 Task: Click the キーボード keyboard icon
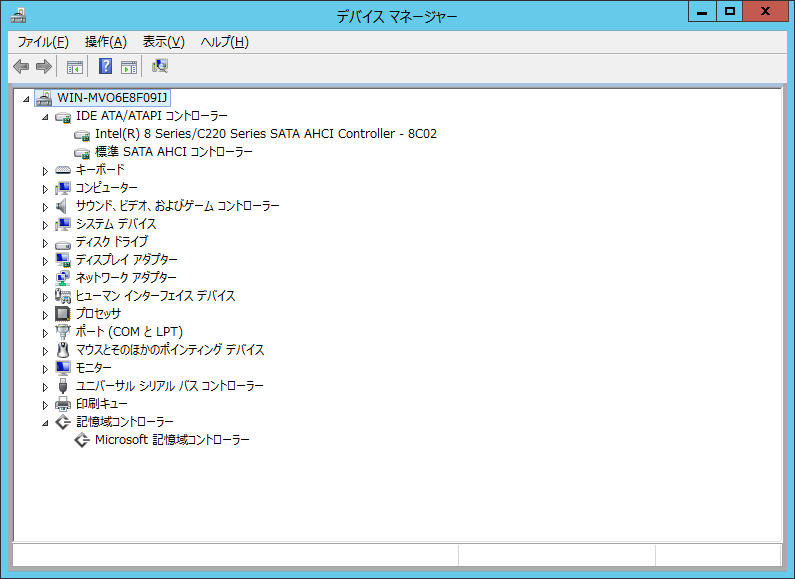coord(63,170)
